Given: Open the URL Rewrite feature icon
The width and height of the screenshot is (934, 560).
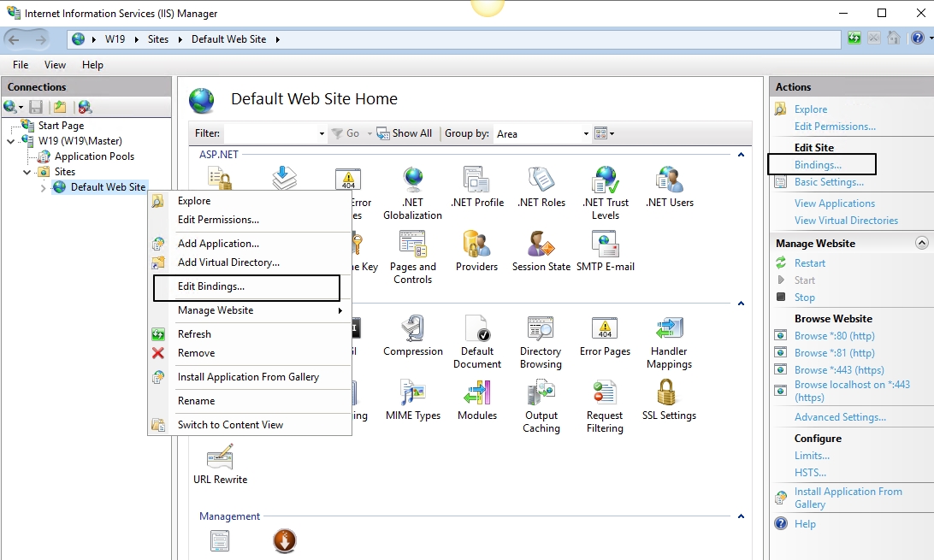Looking at the screenshot, I should [x=220, y=463].
